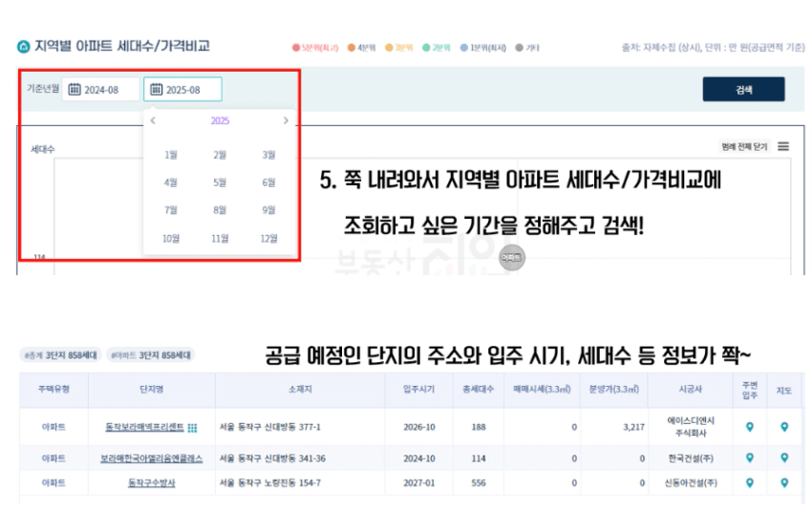812x512 pixels.
Task: Open the 2025-08 end date picker
Action: point(183,90)
